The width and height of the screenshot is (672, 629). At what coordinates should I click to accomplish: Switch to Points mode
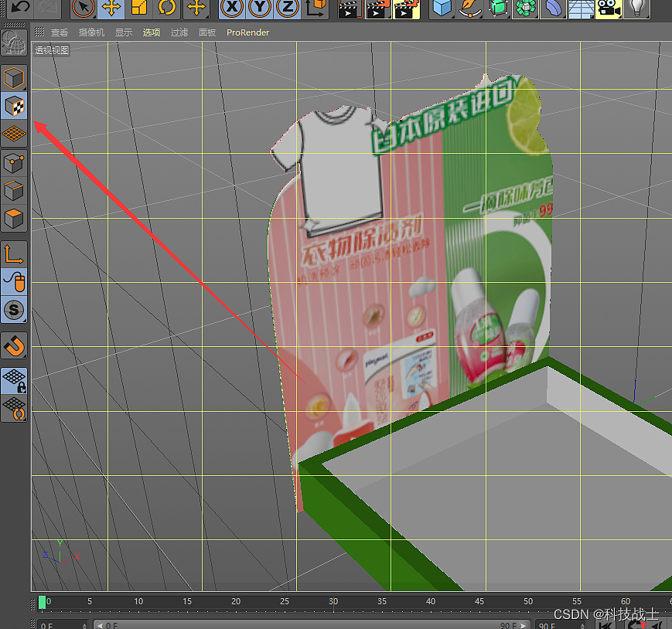click(14, 163)
